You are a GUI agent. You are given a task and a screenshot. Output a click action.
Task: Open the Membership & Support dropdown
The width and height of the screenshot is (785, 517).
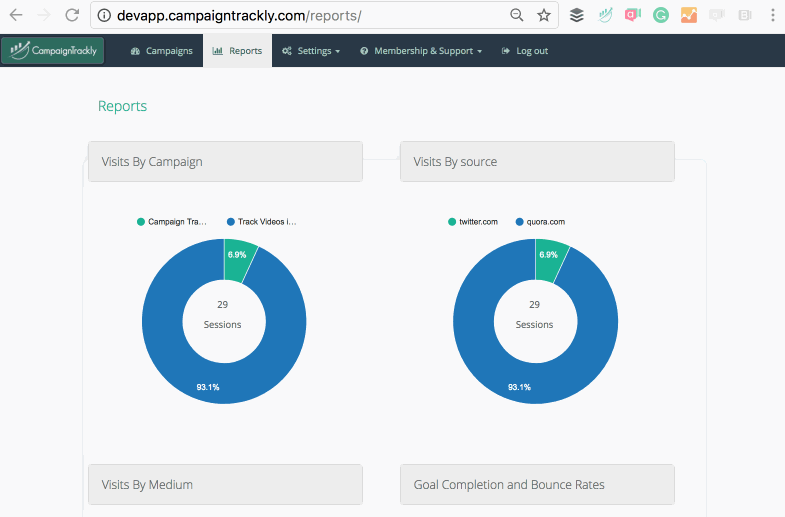tap(421, 51)
